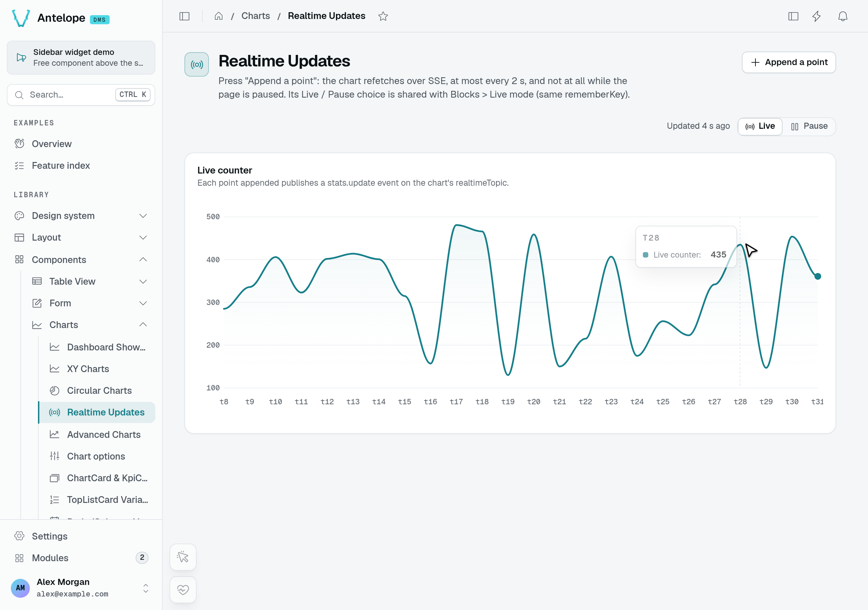Screen dimensions: 868x610
Task: Open the right panel layout icon
Action: pyautogui.click(x=793, y=16)
